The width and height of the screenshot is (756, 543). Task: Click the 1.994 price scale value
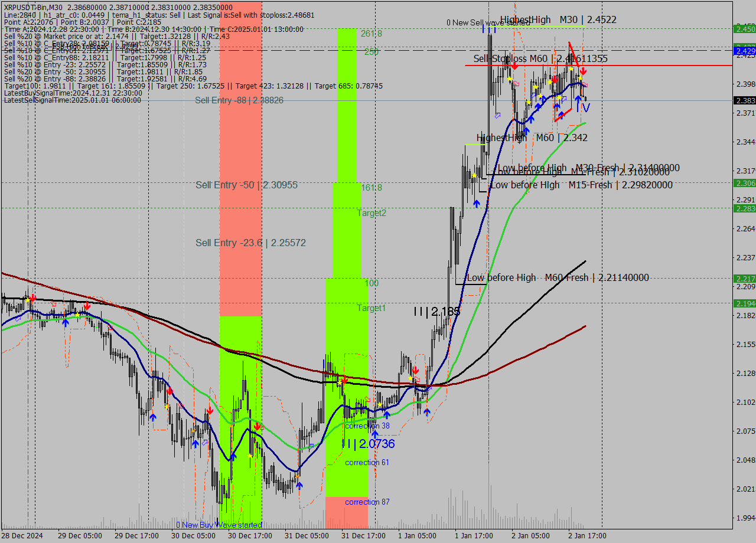pyautogui.click(x=745, y=518)
